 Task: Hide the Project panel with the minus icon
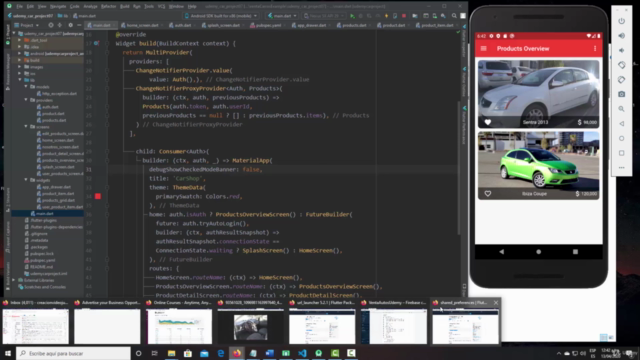79,25
